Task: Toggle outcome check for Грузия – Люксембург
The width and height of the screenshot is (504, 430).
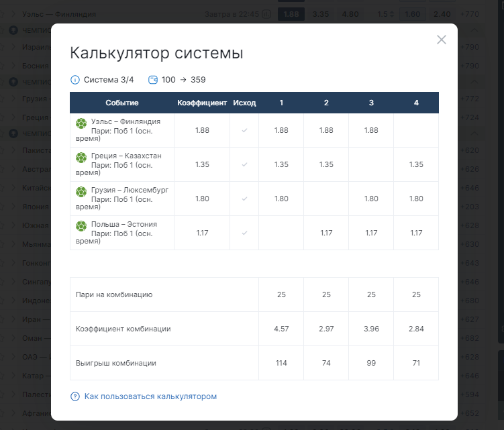Action: (244, 199)
